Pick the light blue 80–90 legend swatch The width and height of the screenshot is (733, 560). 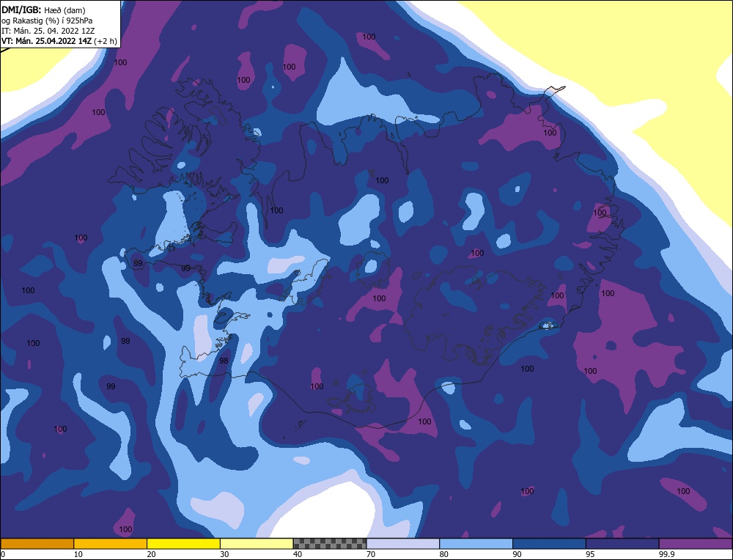[x=476, y=543]
